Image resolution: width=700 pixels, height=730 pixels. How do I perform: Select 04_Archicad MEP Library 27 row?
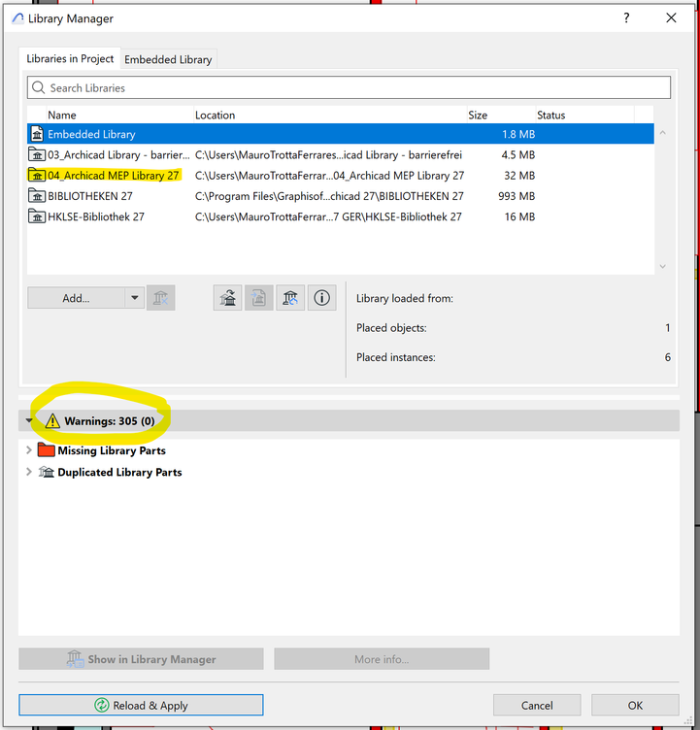coord(341,175)
